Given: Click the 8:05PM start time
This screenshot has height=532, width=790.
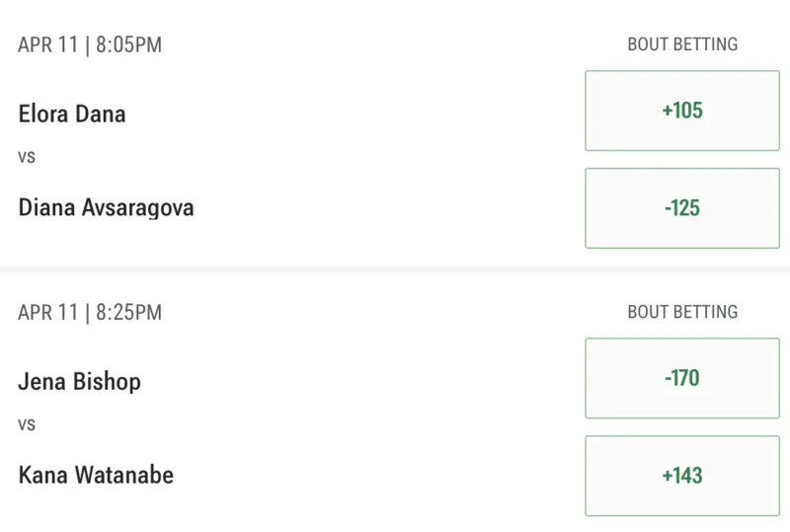Looking at the screenshot, I should [x=128, y=45].
